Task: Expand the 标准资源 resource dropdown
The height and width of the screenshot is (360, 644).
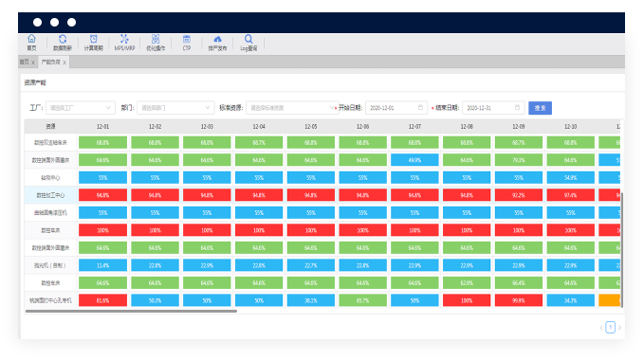Action: [292, 108]
